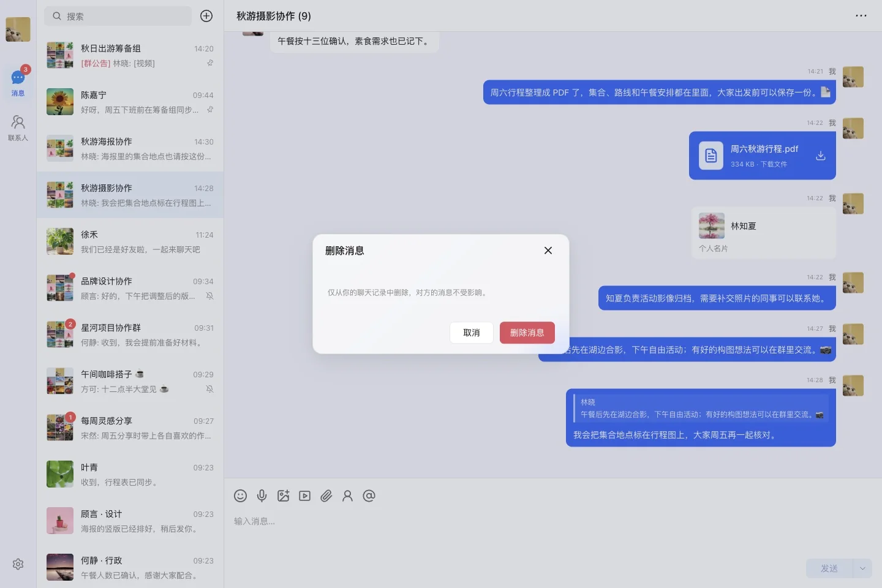Open the emoji picker icon

pos(240,496)
